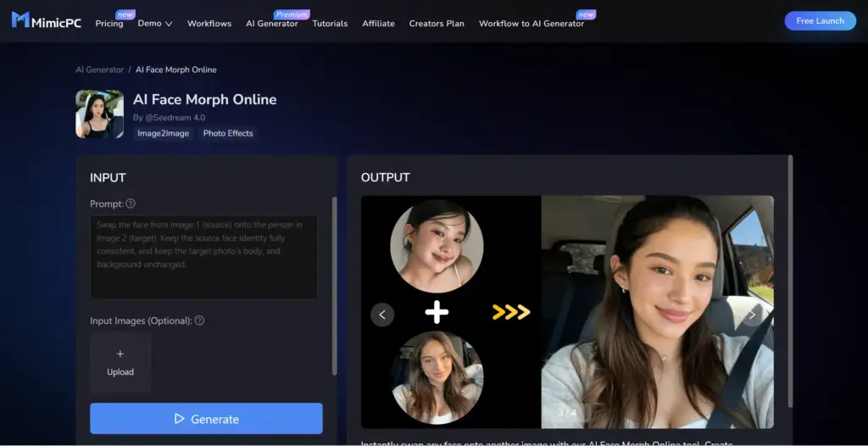Click the blue Generate button

tap(206, 419)
